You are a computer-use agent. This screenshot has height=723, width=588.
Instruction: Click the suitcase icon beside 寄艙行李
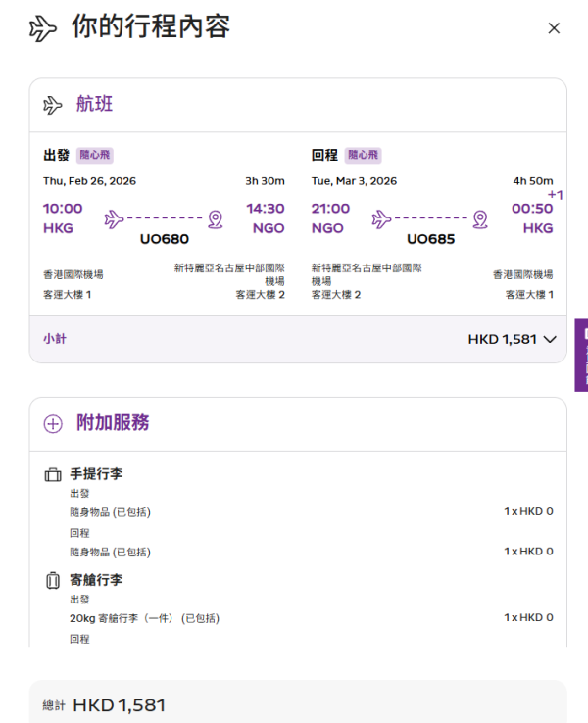tap(53, 580)
